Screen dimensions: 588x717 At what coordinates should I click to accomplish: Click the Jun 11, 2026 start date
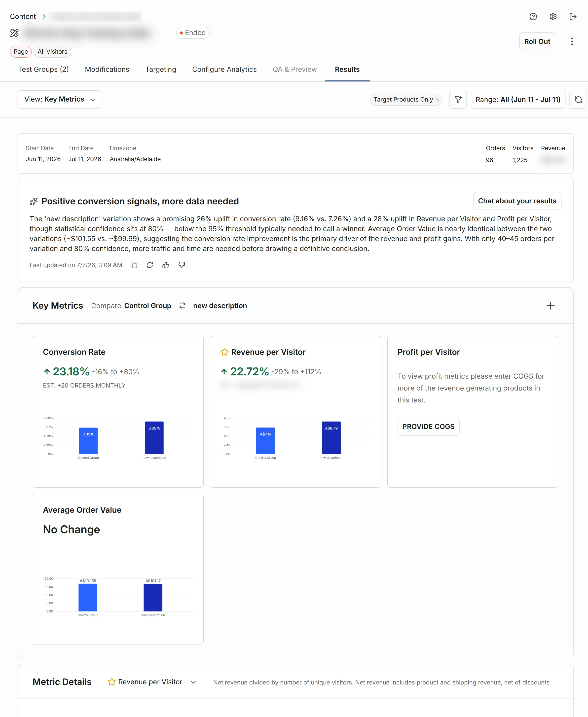point(43,159)
